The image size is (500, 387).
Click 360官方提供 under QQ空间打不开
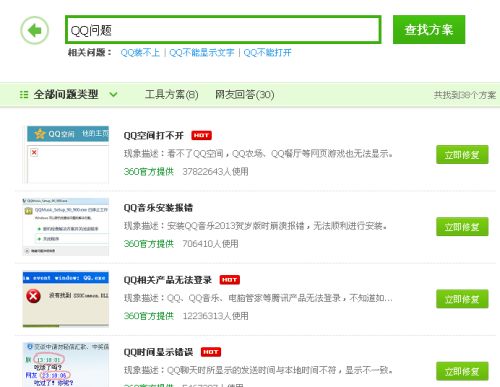(x=149, y=172)
